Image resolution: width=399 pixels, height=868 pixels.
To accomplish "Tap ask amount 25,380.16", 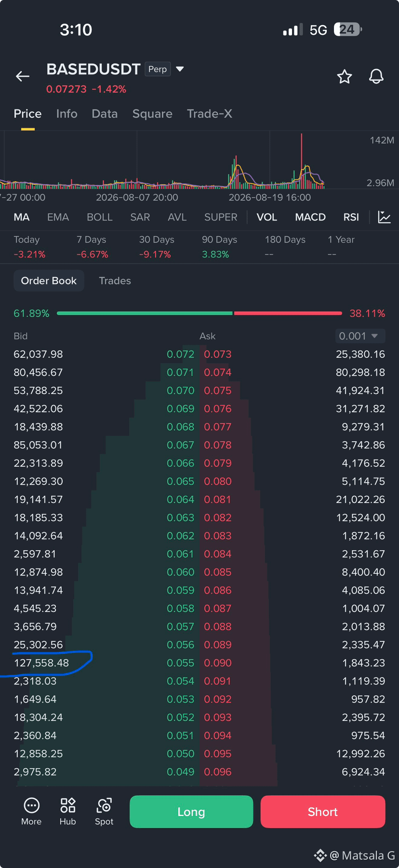I will tap(360, 354).
